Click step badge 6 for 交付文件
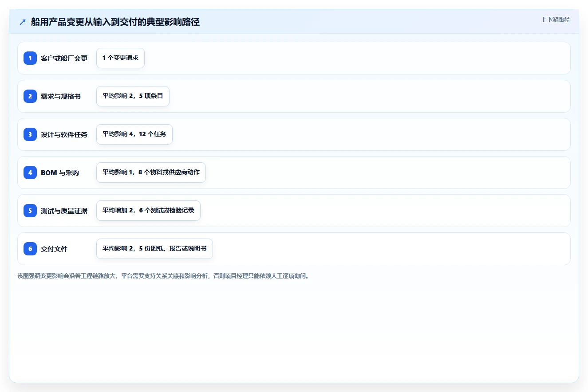The height and width of the screenshot is (392, 588). tap(30, 249)
